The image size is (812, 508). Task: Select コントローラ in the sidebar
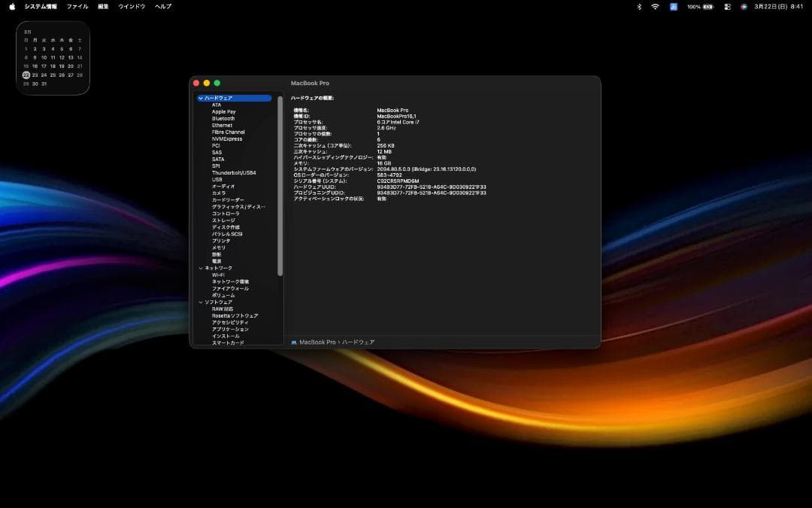pos(226,213)
